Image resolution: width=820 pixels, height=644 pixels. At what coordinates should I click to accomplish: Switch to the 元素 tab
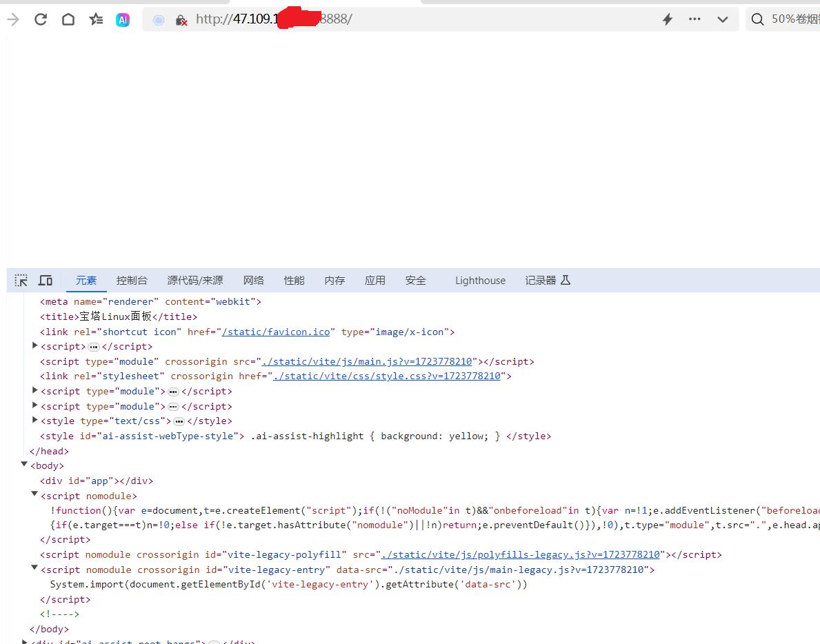[86, 281]
